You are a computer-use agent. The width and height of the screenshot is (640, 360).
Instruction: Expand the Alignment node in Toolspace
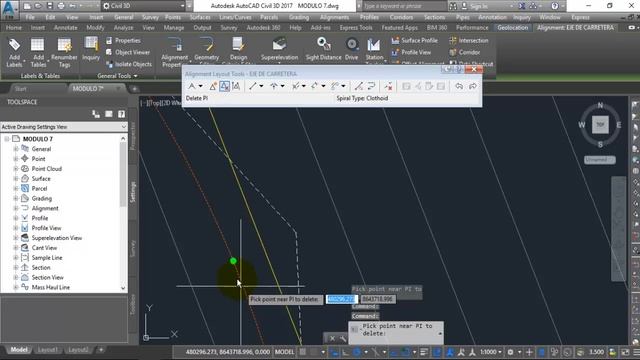coord(16,209)
